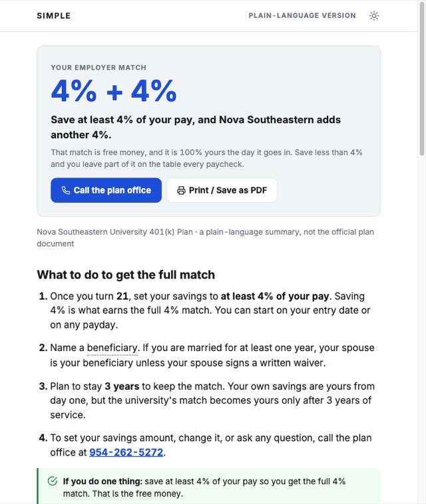Click the Nova Southeastern 401(k) Plan caption

pos(205,238)
